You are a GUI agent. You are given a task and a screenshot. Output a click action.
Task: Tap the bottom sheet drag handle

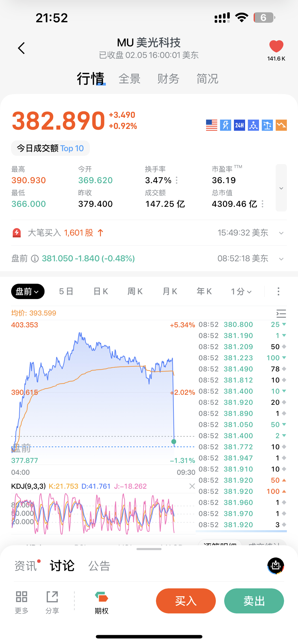(x=149, y=549)
